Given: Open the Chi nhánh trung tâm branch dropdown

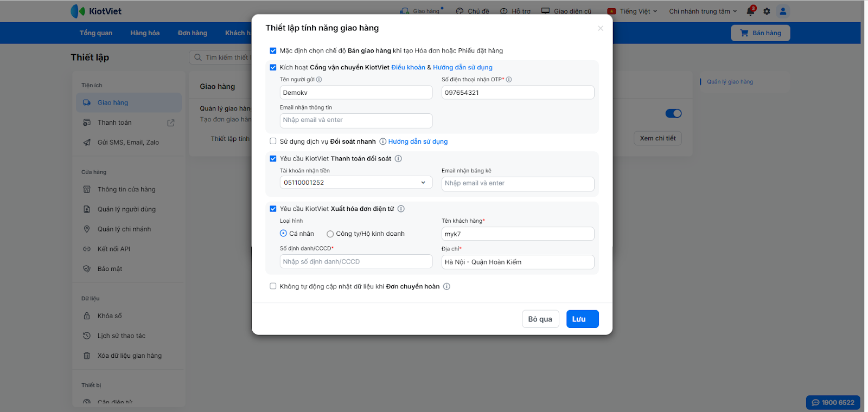Looking at the screenshot, I should [x=703, y=11].
